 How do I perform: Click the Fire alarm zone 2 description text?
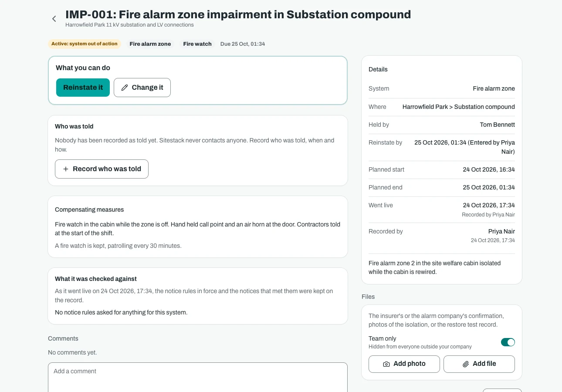[435, 267]
